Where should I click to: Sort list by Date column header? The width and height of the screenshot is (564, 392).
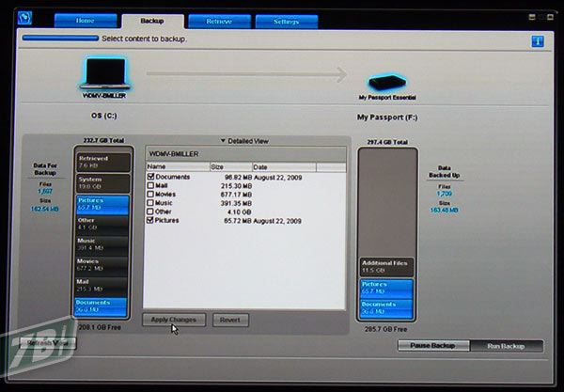tap(284, 167)
